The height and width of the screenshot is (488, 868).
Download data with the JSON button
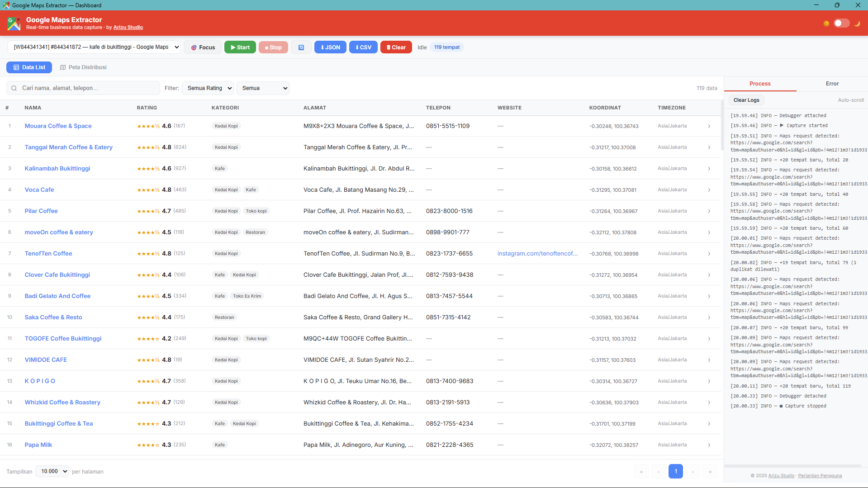point(330,47)
